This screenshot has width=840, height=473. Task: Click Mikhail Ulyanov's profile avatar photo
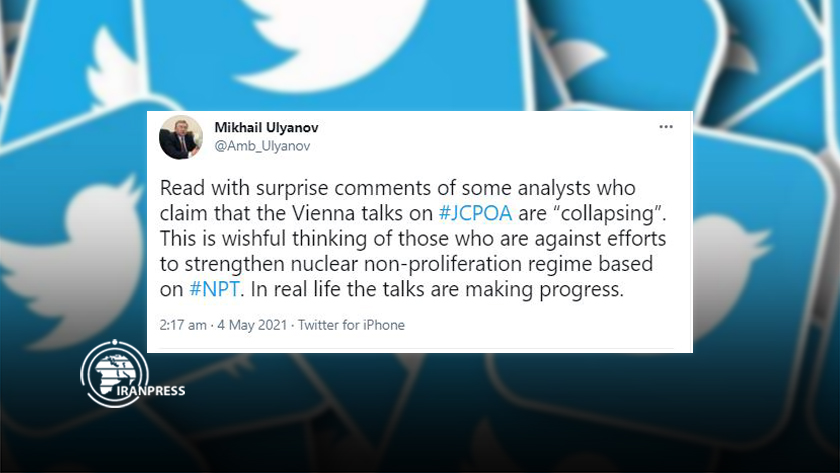pyautogui.click(x=181, y=137)
